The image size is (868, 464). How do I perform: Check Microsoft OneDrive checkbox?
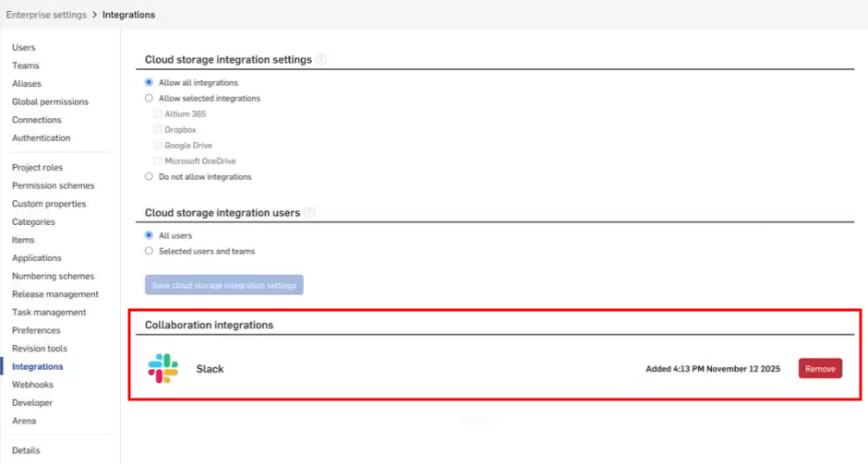(158, 161)
